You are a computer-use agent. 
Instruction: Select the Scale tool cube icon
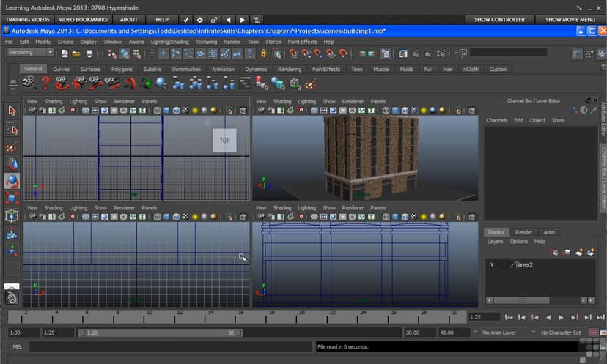click(x=12, y=198)
